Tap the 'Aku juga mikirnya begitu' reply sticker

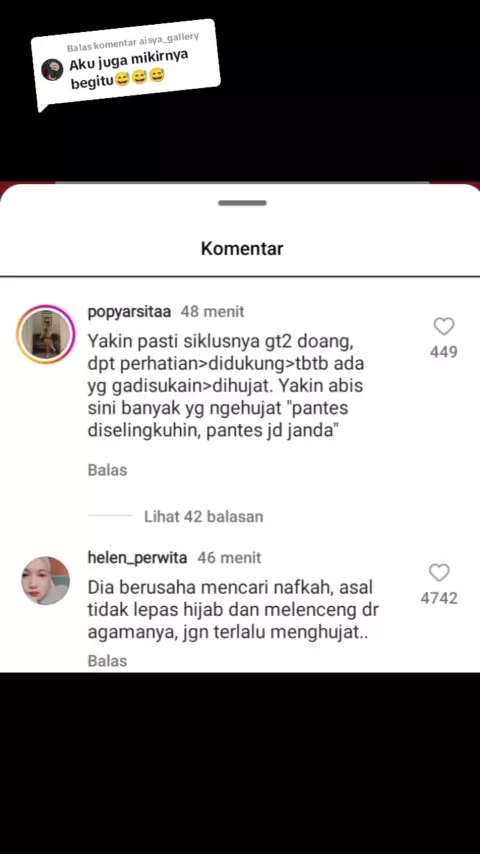(126, 62)
